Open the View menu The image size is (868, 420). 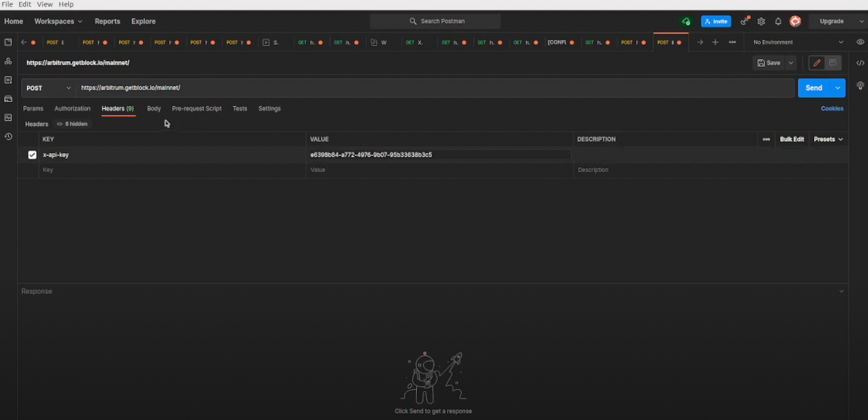pos(44,4)
